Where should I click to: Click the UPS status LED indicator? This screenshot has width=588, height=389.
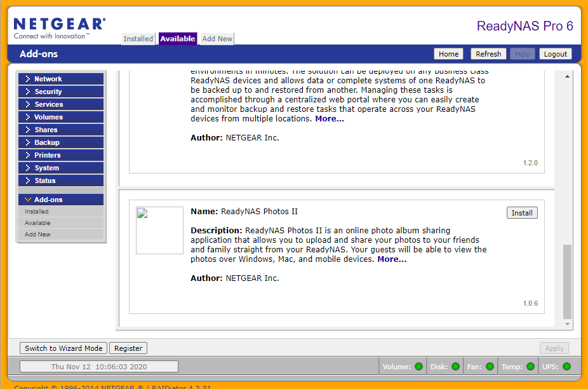[x=566, y=366]
